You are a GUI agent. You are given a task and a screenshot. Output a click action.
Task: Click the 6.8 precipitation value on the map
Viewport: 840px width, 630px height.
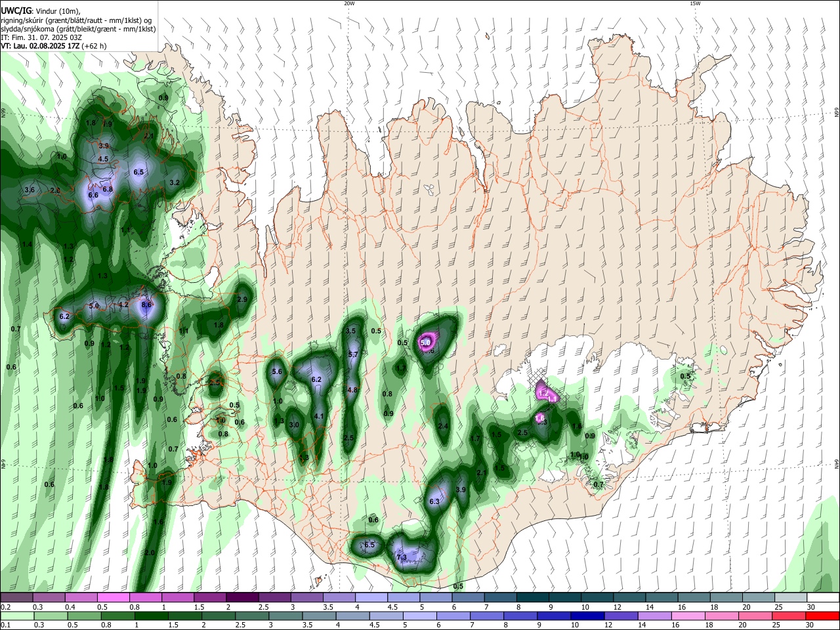(x=108, y=189)
